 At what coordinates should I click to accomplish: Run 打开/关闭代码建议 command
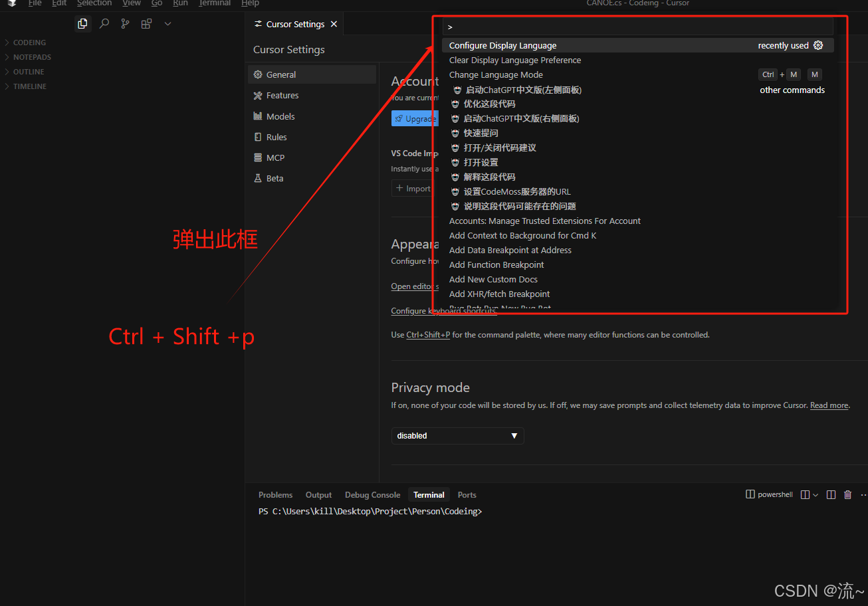637,148
